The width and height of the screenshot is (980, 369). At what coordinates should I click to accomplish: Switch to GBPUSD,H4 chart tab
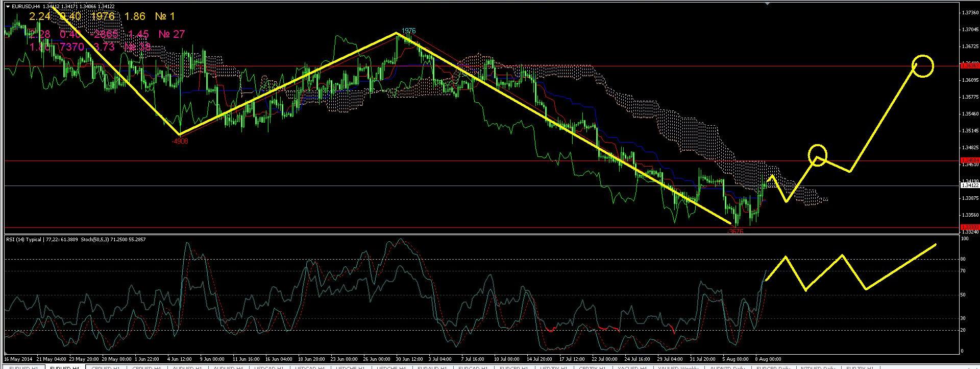[x=146, y=367]
